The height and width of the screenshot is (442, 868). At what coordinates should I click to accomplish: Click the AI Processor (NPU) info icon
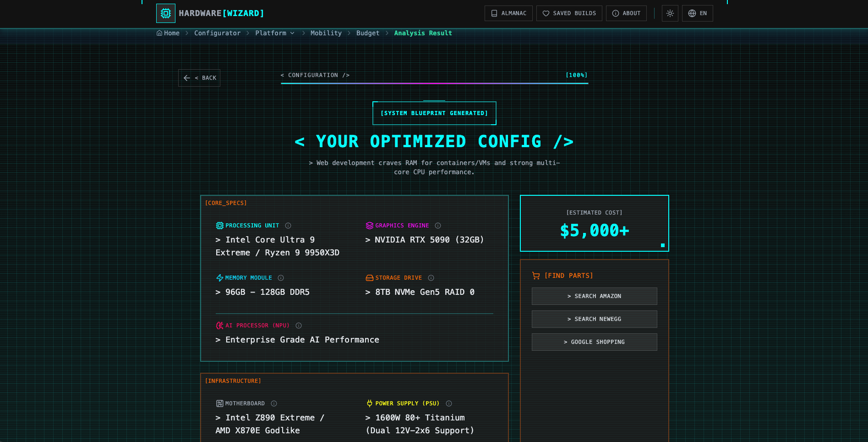[x=299, y=326]
